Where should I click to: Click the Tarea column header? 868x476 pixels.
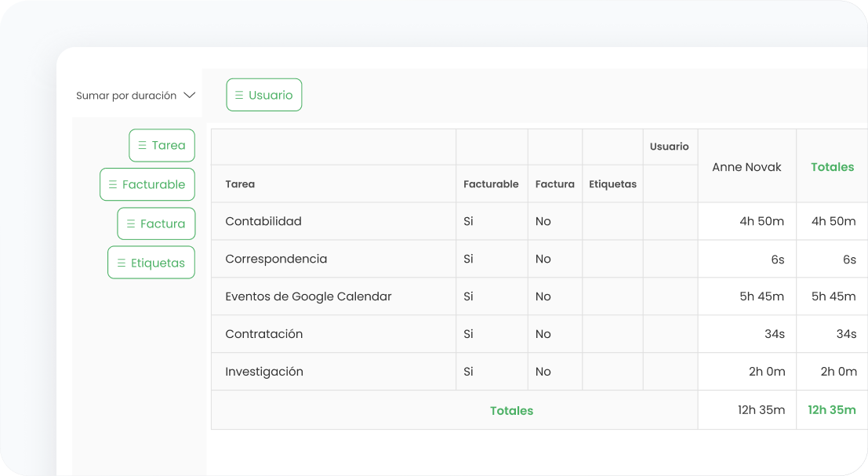click(240, 184)
